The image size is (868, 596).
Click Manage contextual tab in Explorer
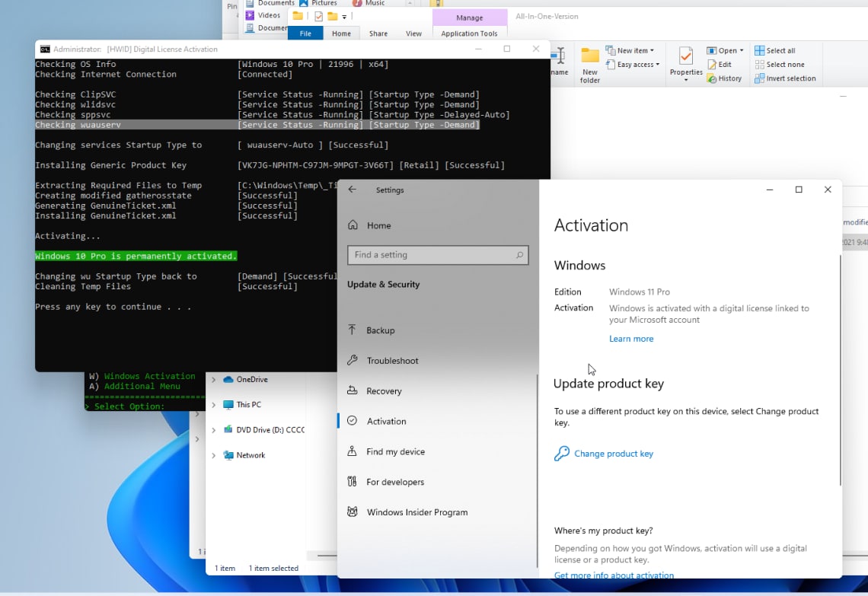470,18
